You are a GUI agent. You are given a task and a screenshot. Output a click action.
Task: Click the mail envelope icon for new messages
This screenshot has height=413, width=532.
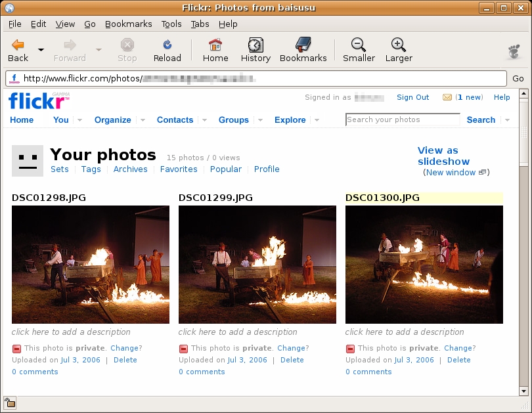pos(447,97)
